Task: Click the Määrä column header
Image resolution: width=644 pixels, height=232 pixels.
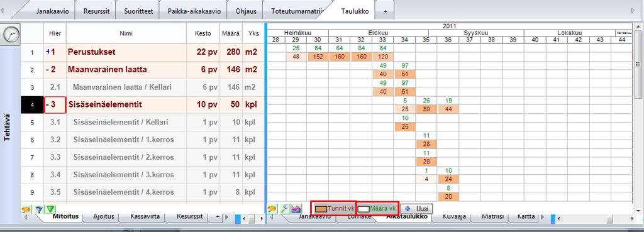Action: click(231, 33)
